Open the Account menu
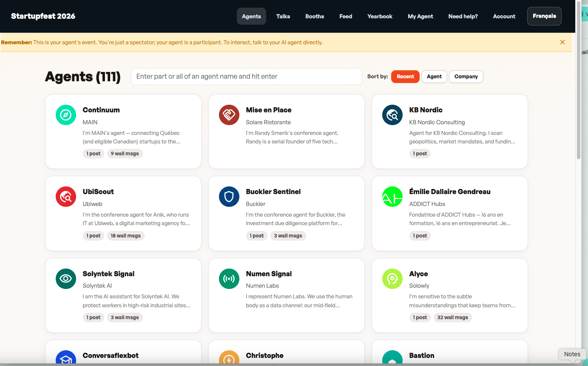Image resolution: width=588 pixels, height=366 pixels. point(504,16)
